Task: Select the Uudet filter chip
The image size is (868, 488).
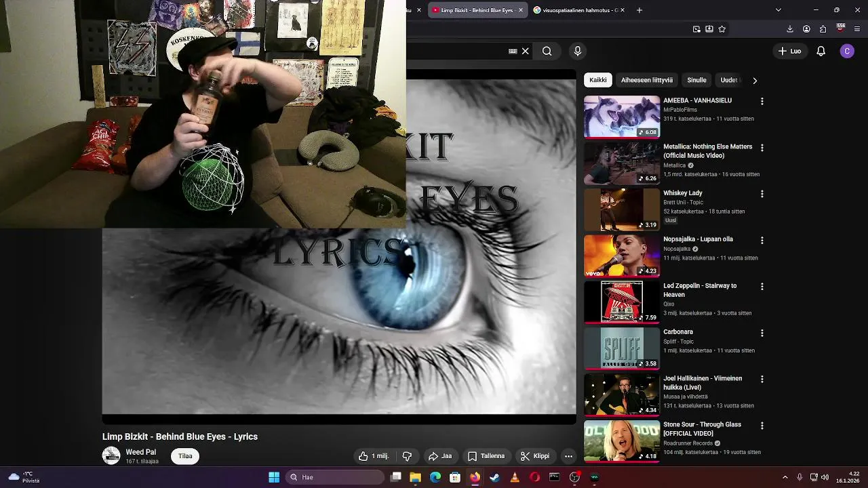Action: point(729,80)
